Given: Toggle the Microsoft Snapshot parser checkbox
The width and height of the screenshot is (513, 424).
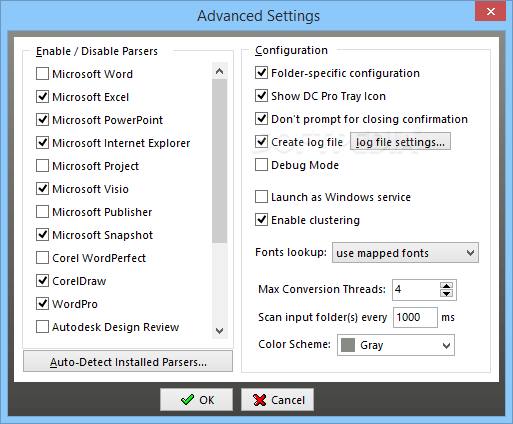Looking at the screenshot, I should [x=42, y=235].
